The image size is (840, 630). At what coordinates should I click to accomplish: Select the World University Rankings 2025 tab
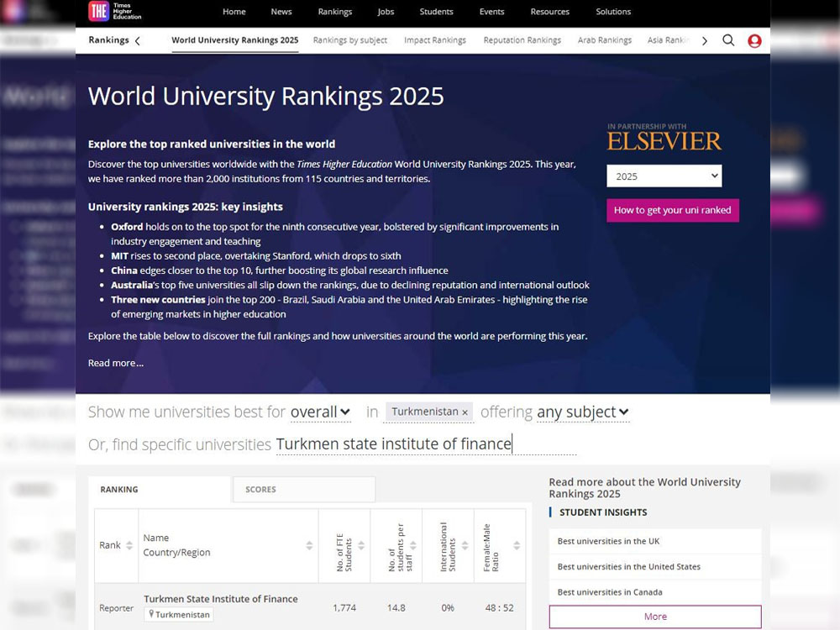[234, 40]
